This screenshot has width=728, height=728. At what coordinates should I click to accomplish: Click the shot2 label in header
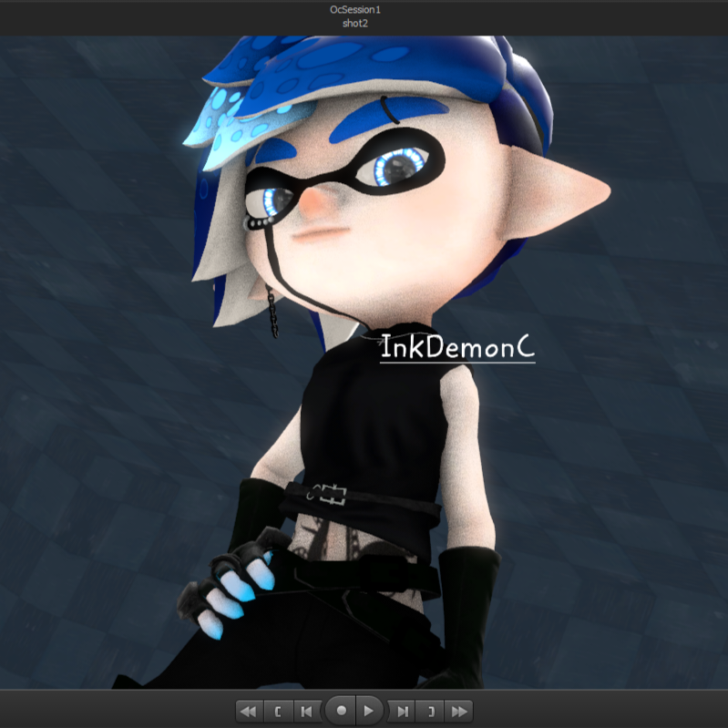tap(355, 23)
